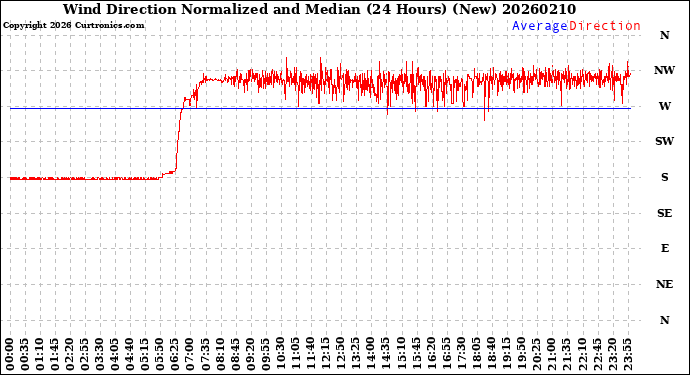The width and height of the screenshot is (690, 375).
Task: Click the red Direction legend label
Action: coord(605,26)
